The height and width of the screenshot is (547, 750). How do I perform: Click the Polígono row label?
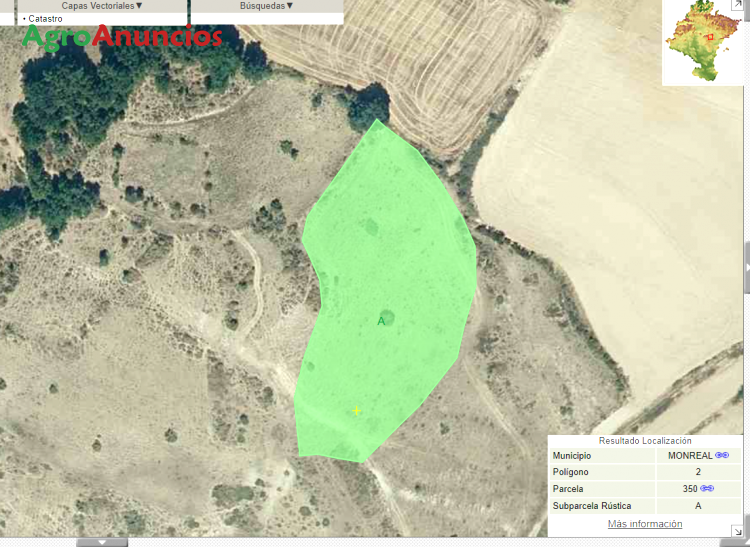(x=570, y=472)
